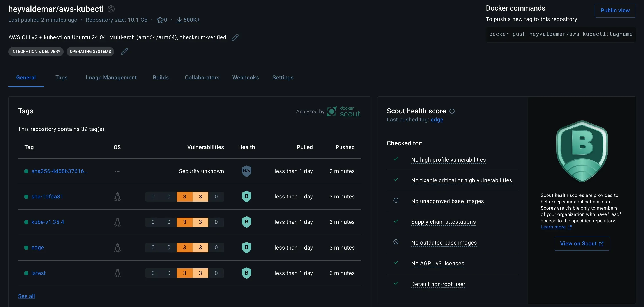
Task: Show all tags via See all
Action: point(26,296)
